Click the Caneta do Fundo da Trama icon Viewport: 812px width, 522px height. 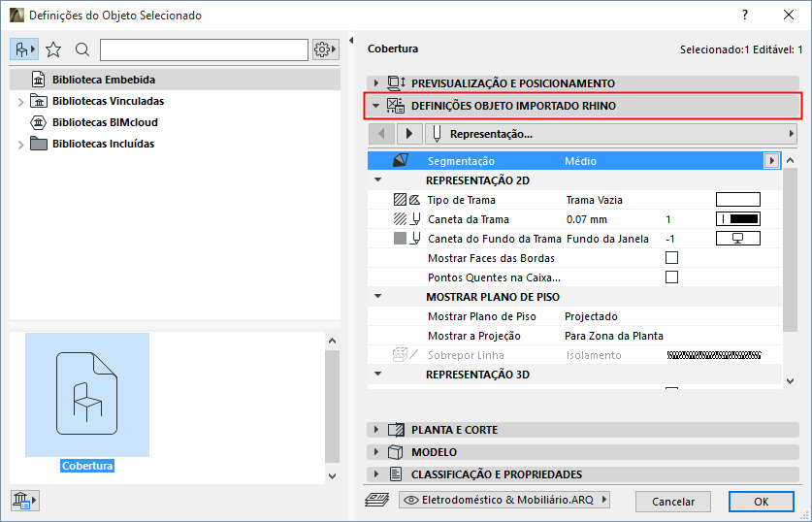406,239
